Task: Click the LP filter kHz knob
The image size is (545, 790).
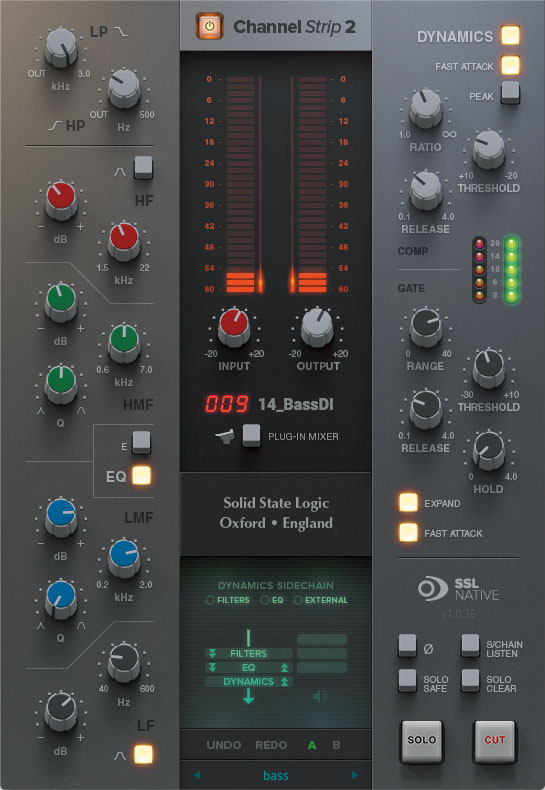Action: [x=61, y=47]
